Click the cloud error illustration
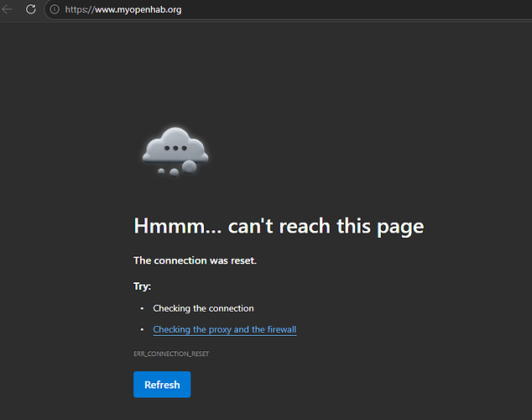This screenshot has height=420, width=532. [x=175, y=152]
